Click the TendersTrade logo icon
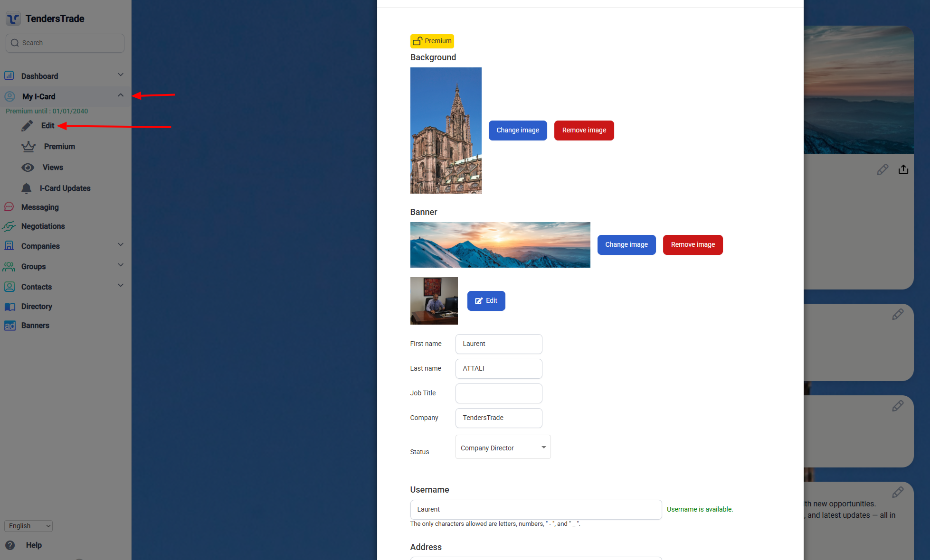Screen dimensions: 930x560 [13, 19]
